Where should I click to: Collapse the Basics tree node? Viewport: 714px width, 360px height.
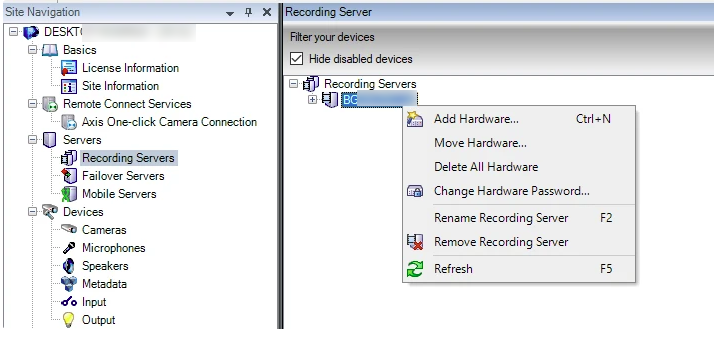click(x=32, y=50)
